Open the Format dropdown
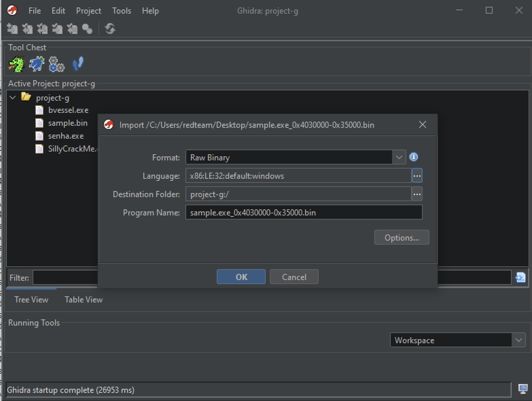The height and width of the screenshot is (401, 532). pyautogui.click(x=399, y=157)
